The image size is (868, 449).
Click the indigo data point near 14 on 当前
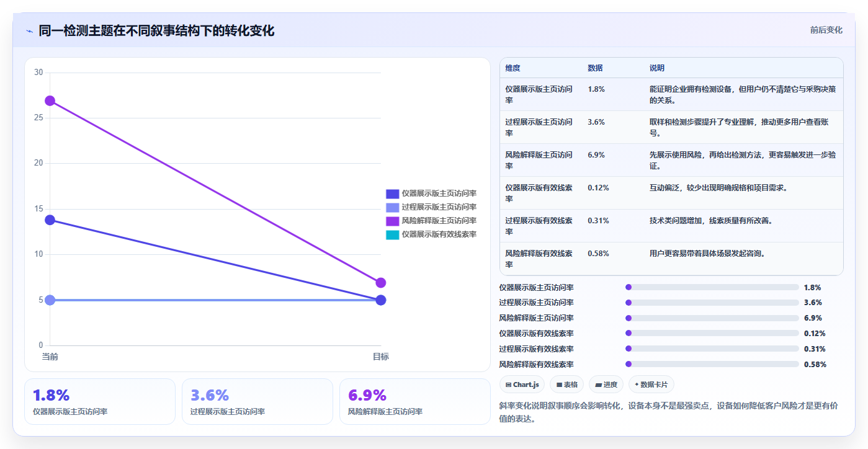pos(50,220)
